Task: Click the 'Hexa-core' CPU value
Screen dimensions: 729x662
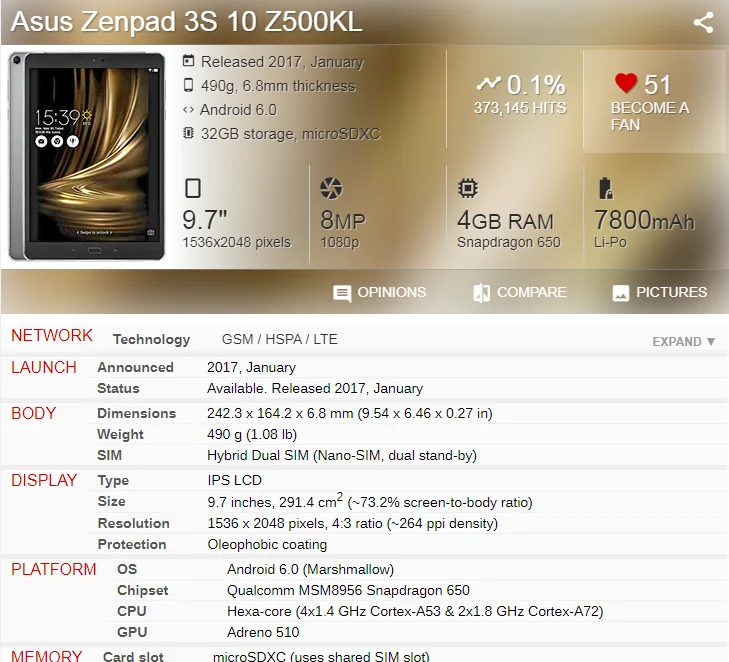Action: pos(415,611)
